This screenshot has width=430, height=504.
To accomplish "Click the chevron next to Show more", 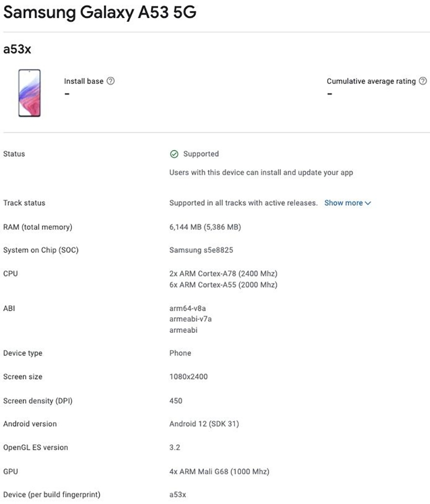I will click(x=367, y=203).
